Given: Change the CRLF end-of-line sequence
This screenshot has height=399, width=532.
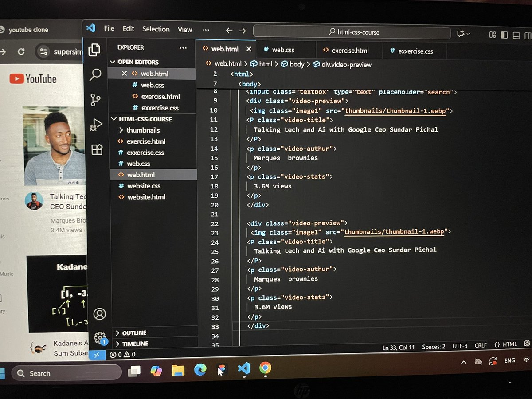Looking at the screenshot, I should click(x=481, y=345).
